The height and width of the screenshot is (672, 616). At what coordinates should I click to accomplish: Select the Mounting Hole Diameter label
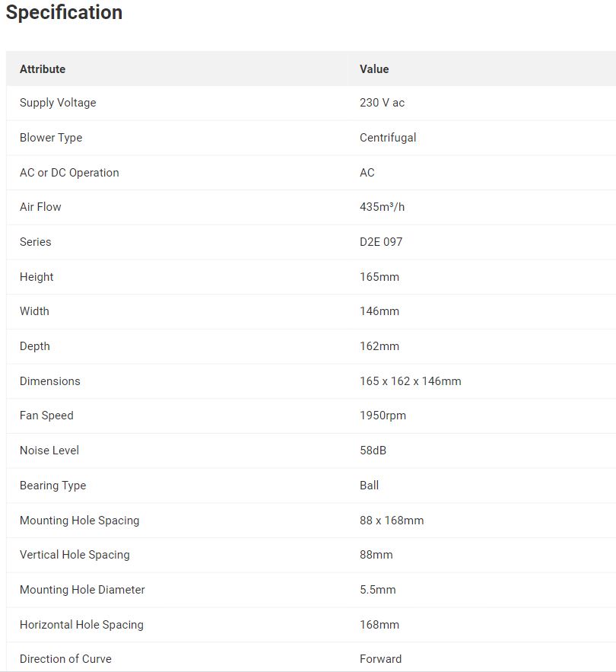82,590
